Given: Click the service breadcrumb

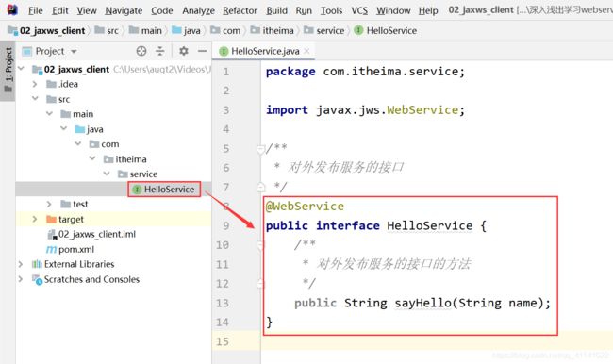Looking at the screenshot, I should click(324, 30).
